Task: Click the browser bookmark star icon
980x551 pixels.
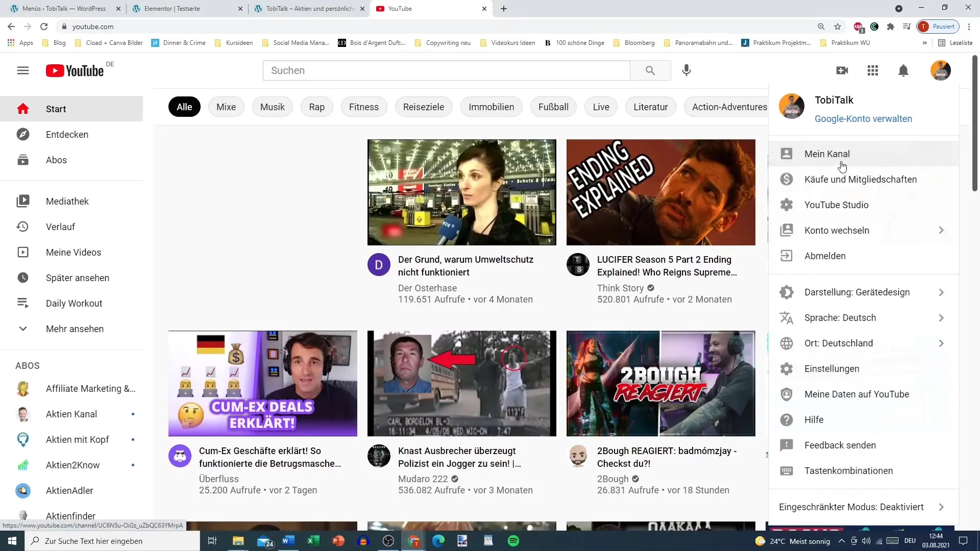Action: [838, 27]
